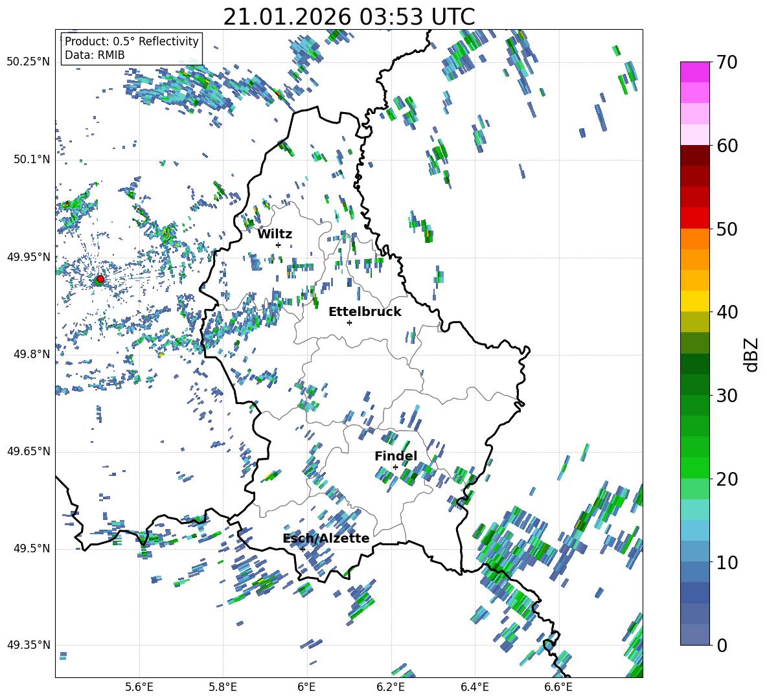Viewport: 767px width, 700px height.
Task: Click the Wiltz station cross marker
Action: point(279,245)
